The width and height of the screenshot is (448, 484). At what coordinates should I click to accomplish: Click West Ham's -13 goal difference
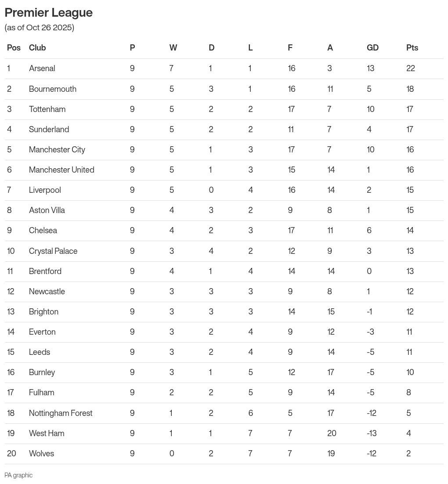click(372, 433)
